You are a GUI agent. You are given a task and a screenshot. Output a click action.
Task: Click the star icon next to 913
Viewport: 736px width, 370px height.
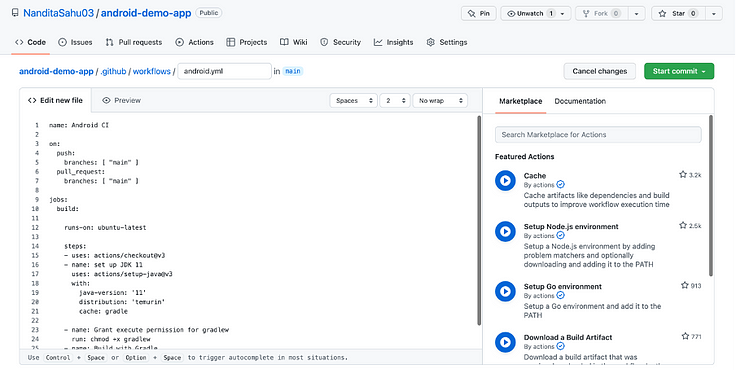coord(684,285)
